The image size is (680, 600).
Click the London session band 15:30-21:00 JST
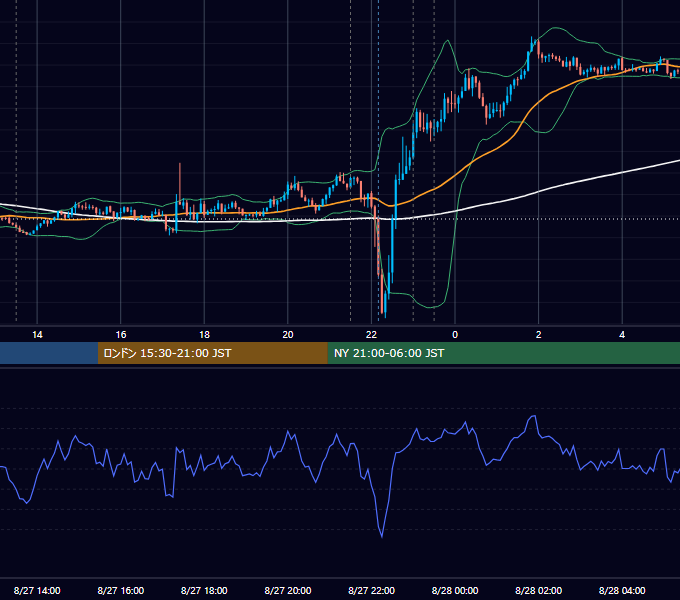click(x=212, y=353)
